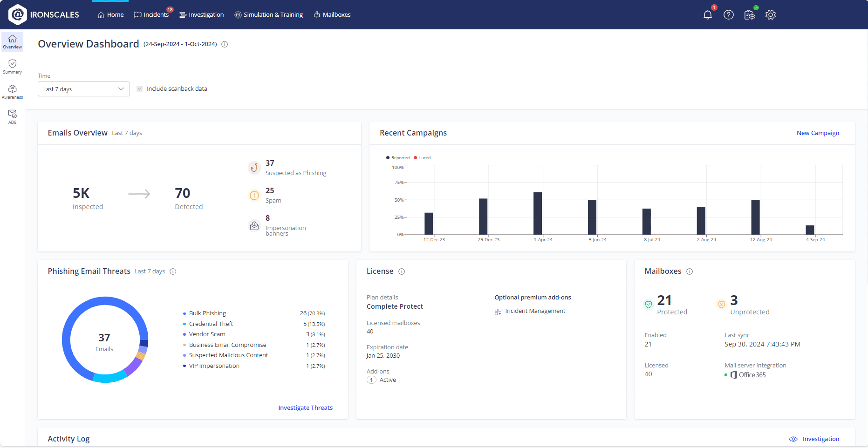Click the info icon next to License
868x448 pixels.
tap(402, 272)
